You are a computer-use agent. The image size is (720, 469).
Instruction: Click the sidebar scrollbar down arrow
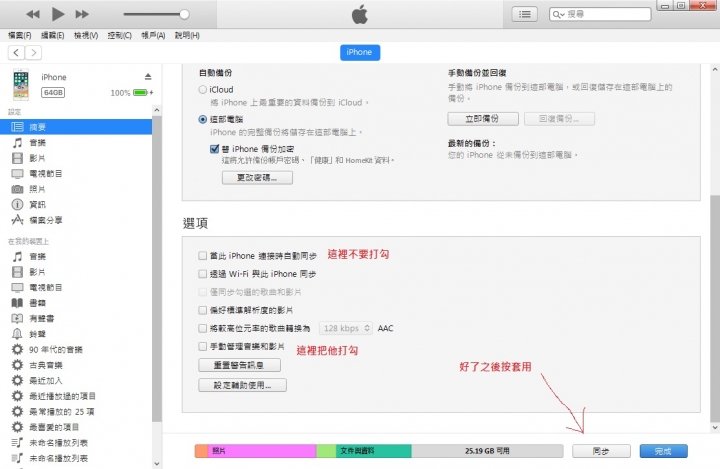(x=157, y=463)
